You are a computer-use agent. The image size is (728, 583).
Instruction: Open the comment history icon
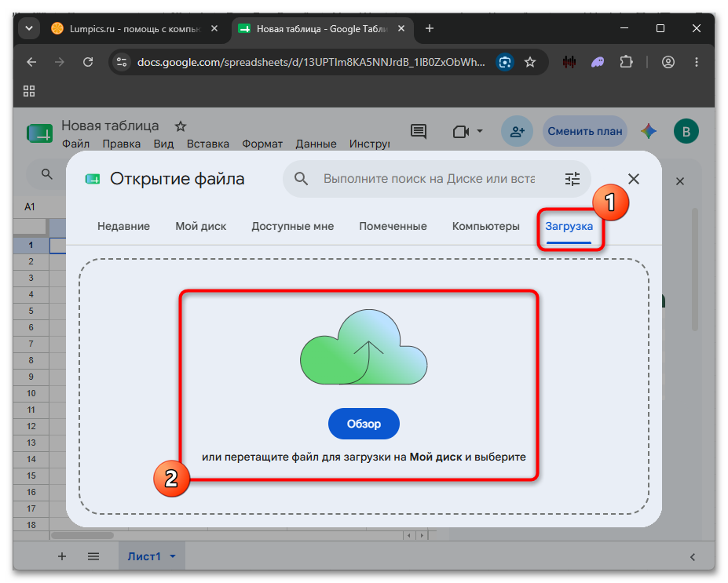419,132
